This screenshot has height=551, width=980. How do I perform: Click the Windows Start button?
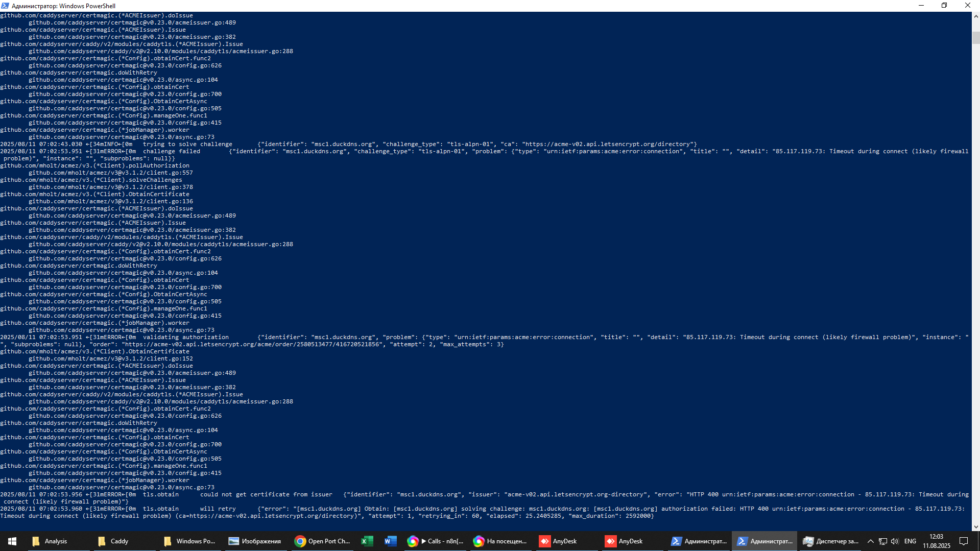point(12,541)
